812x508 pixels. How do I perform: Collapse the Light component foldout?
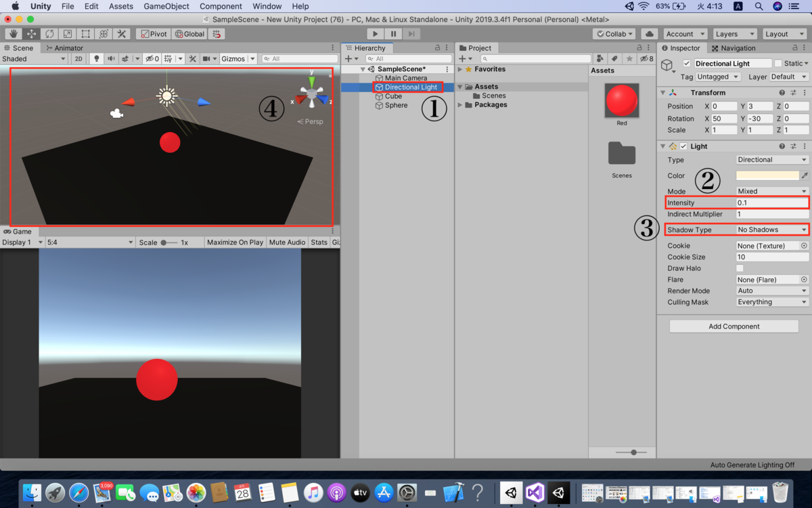[x=663, y=146]
